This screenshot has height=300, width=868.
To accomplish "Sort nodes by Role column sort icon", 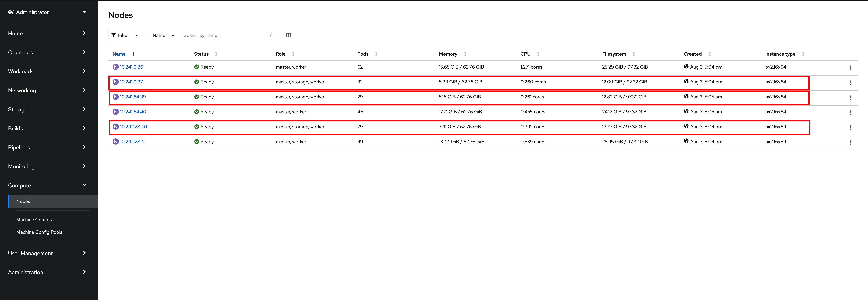I will coord(293,54).
